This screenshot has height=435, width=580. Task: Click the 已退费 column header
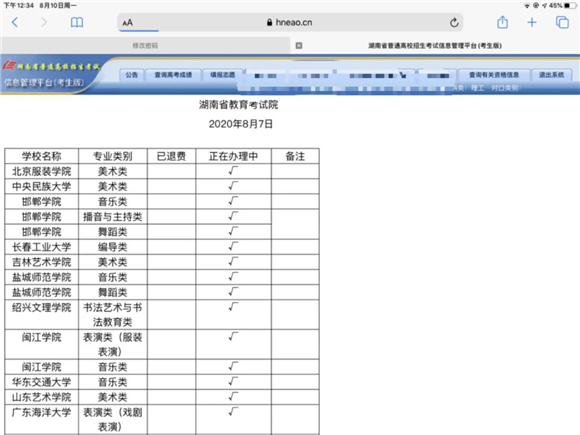tap(171, 156)
